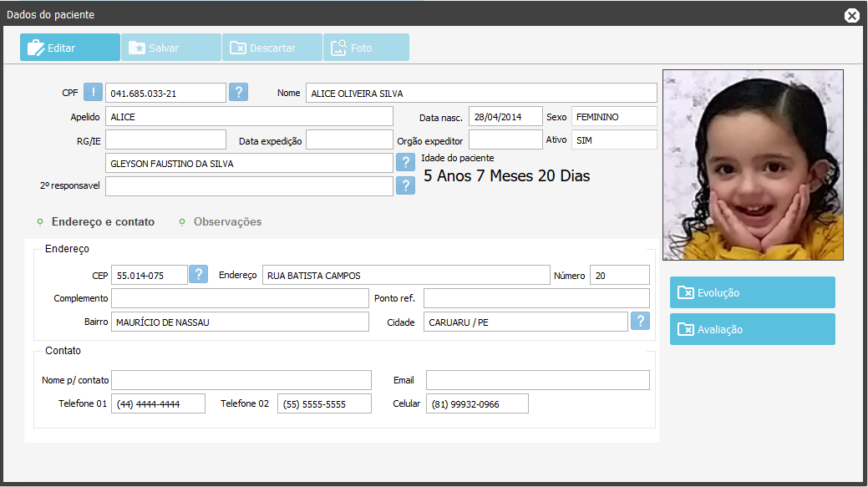Open the Evolução button
The image size is (868, 487).
(752, 292)
